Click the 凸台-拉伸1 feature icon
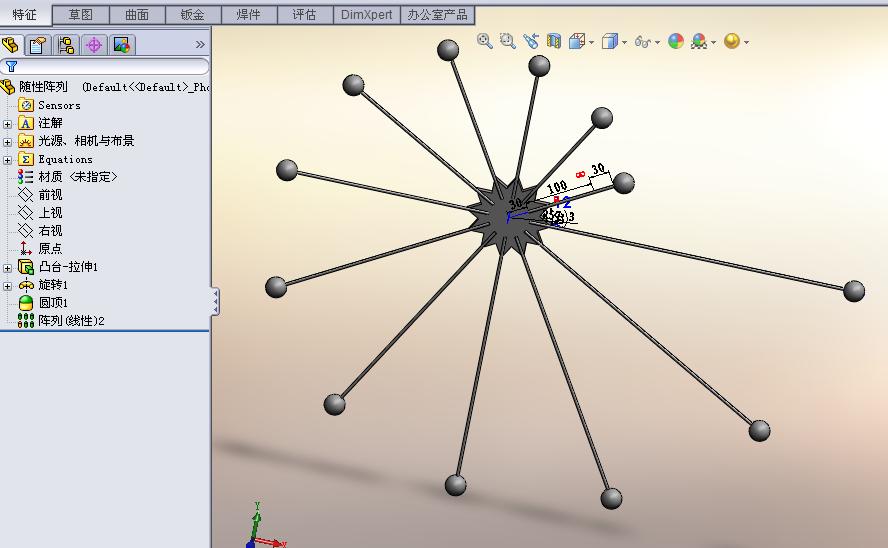Screen dimensions: 888x548 pyautogui.click(x=26, y=267)
